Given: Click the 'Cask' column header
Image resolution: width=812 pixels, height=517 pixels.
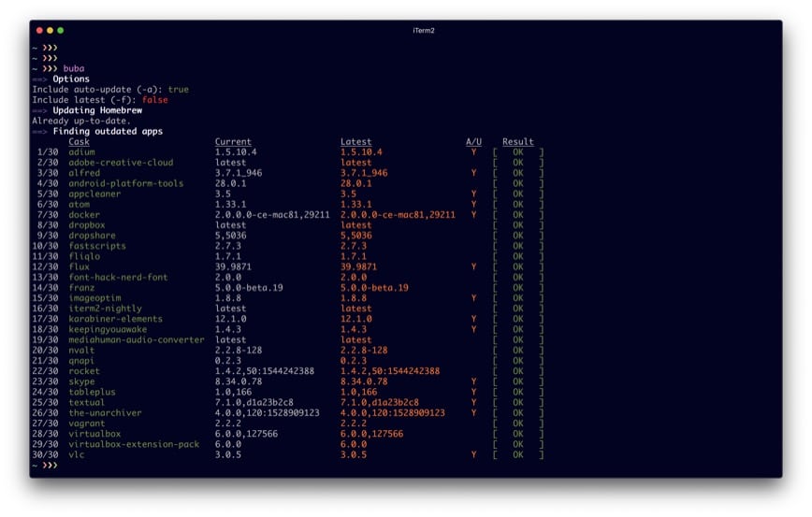Looking at the screenshot, I should coord(79,142).
